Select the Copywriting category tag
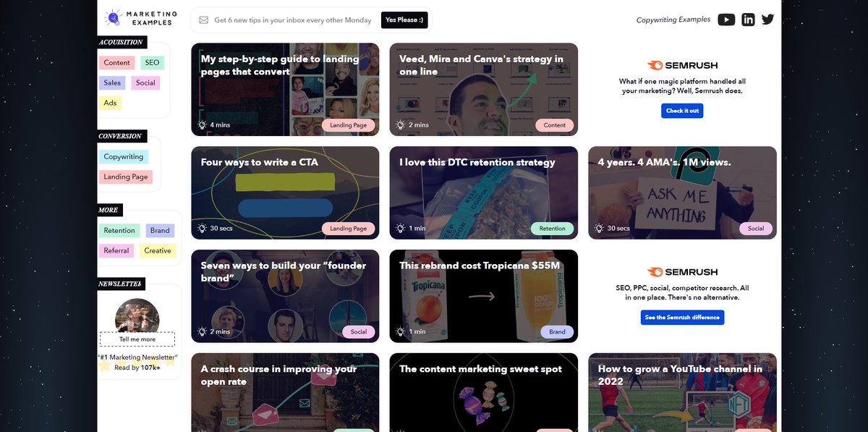The width and height of the screenshot is (868, 432). 124,156
